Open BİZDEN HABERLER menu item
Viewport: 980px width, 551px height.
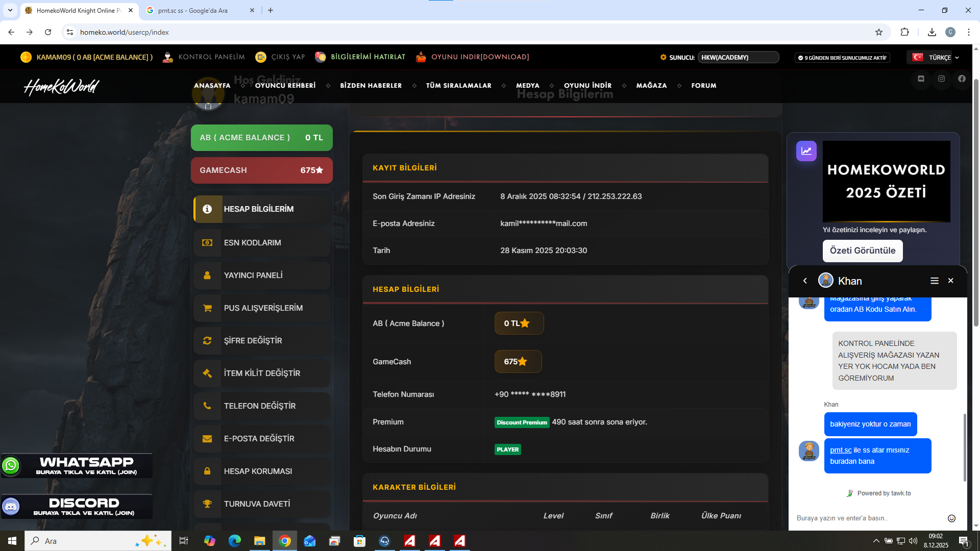(371, 86)
